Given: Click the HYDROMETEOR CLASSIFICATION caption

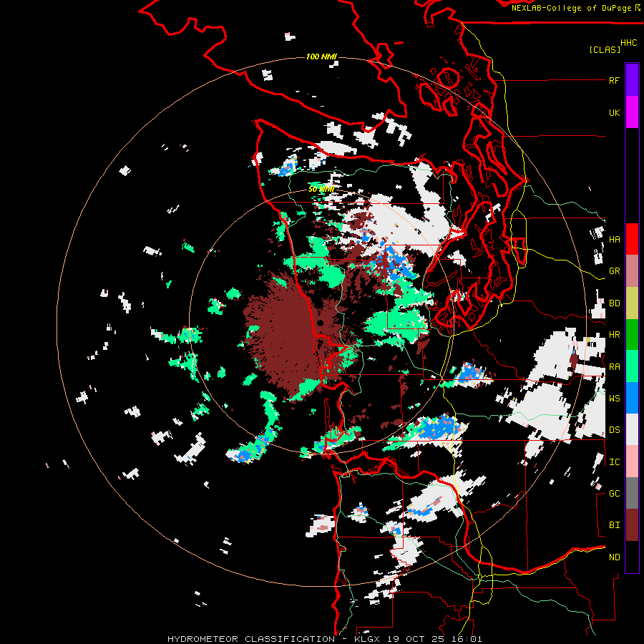Looking at the screenshot, I should point(251,639).
